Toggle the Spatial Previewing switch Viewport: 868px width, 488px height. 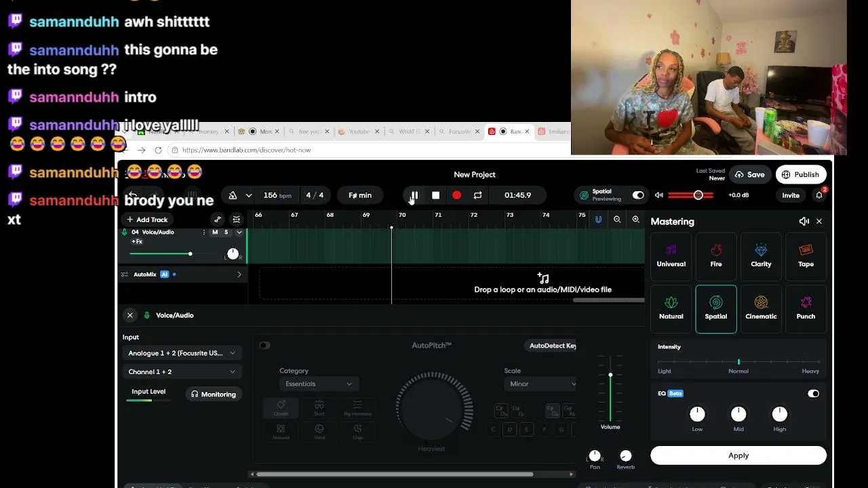click(x=638, y=195)
